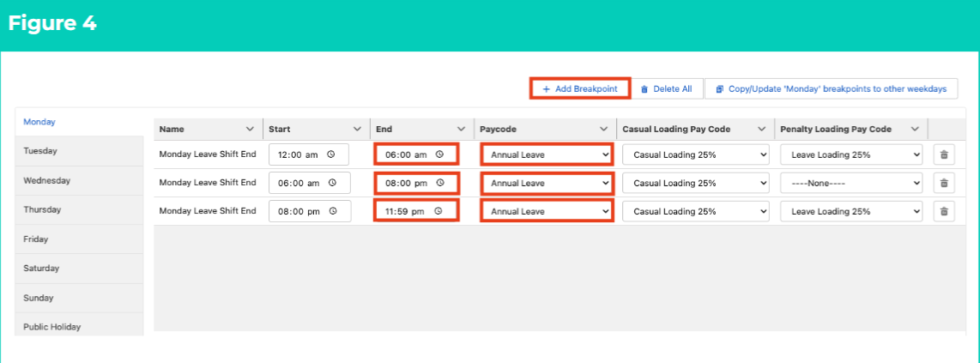Copy Monday breakpoints to other weekdays
The width and height of the screenshot is (980, 363).
click(832, 88)
